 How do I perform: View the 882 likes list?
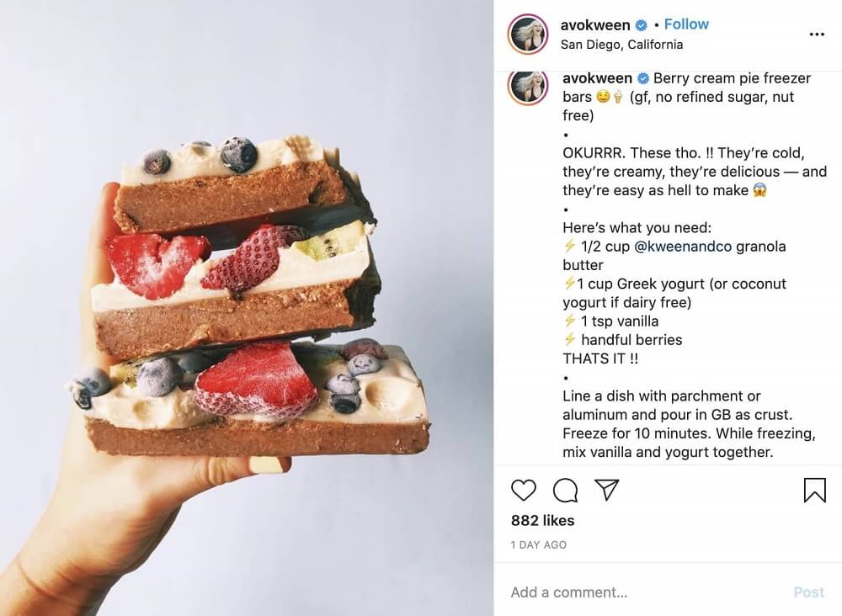click(542, 521)
